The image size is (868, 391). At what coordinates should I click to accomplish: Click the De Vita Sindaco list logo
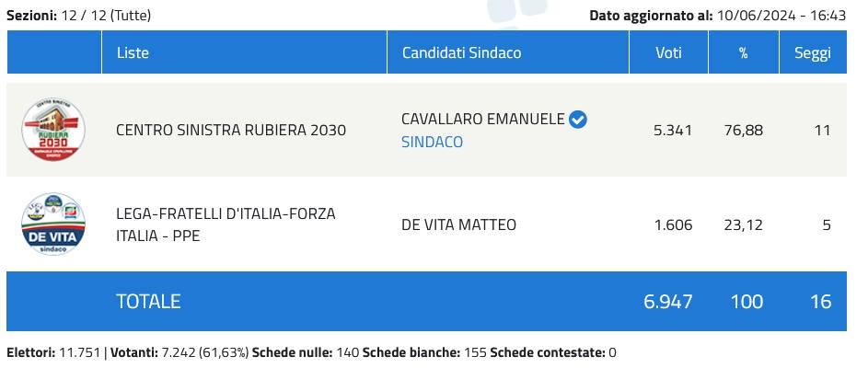click(53, 224)
